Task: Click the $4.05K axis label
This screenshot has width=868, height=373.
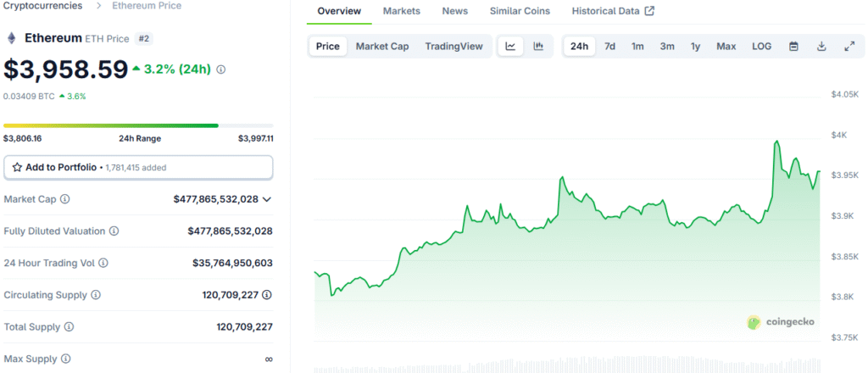Action: point(844,95)
